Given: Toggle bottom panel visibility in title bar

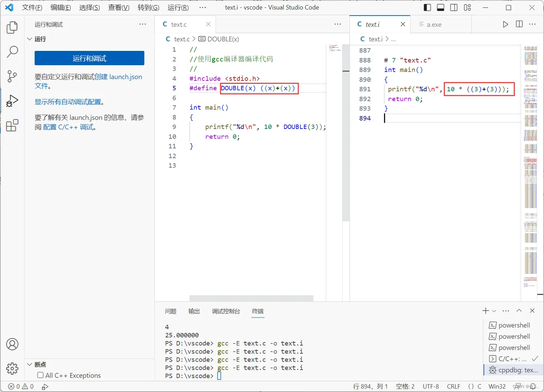Looking at the screenshot, I should pos(441,7).
